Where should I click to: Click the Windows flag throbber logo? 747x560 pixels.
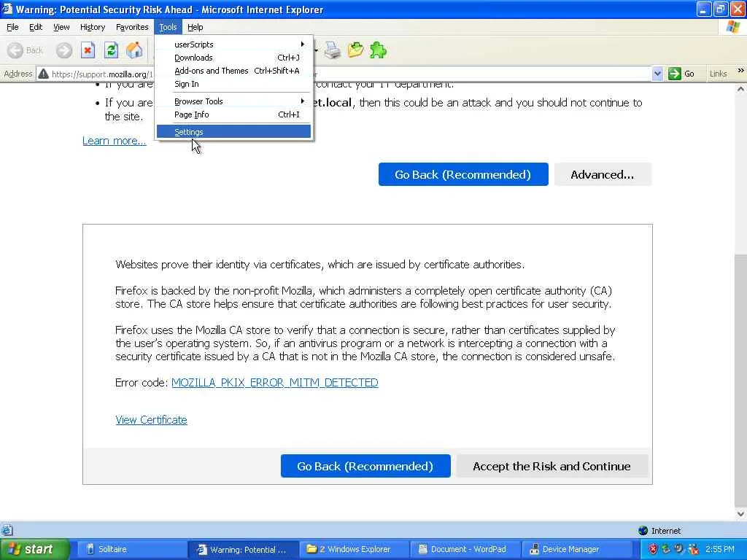pos(732,27)
